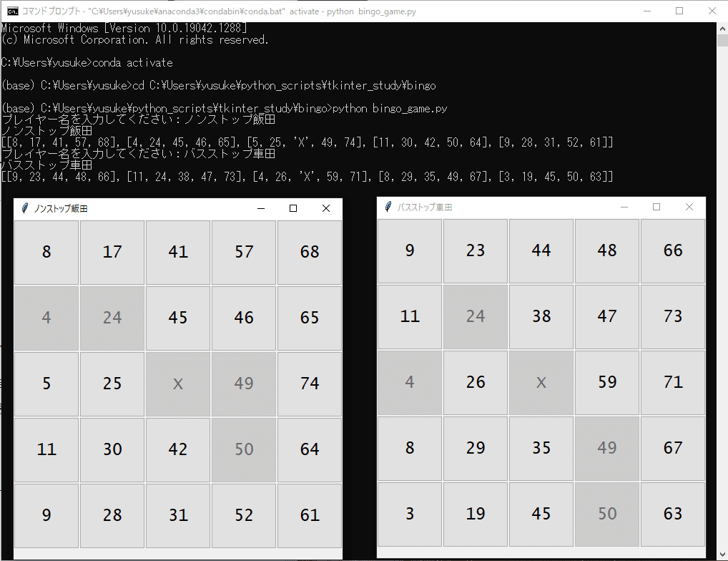
Task: Select number 3 on バスストップ車田 card
Action: [x=409, y=514]
